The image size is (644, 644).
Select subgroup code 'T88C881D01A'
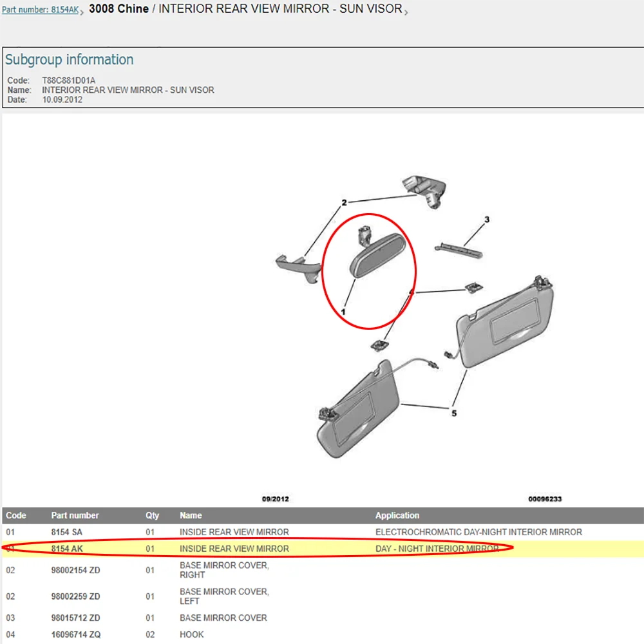[69, 80]
